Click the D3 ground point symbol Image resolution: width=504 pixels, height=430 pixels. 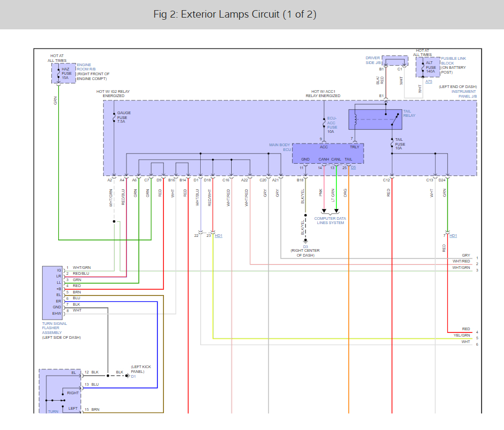(x=305, y=241)
